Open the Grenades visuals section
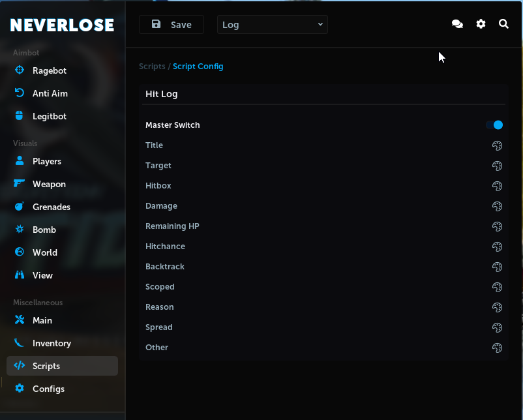Screen dimensions: 523x420 pyautogui.click(x=51, y=207)
